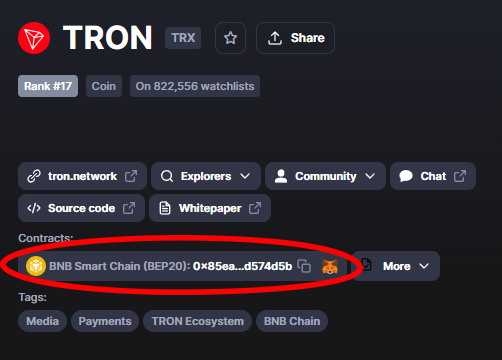Click the Share button
This screenshot has width=502, height=360.
(295, 38)
